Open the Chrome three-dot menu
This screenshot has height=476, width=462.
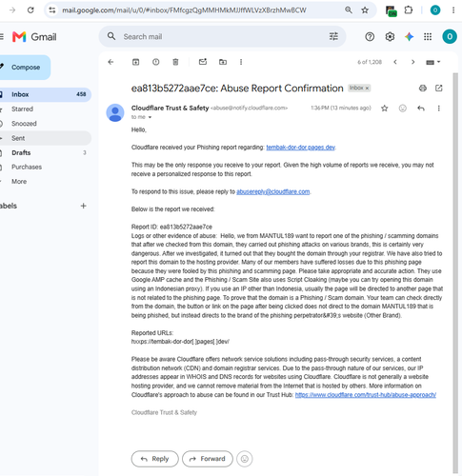[453, 10]
